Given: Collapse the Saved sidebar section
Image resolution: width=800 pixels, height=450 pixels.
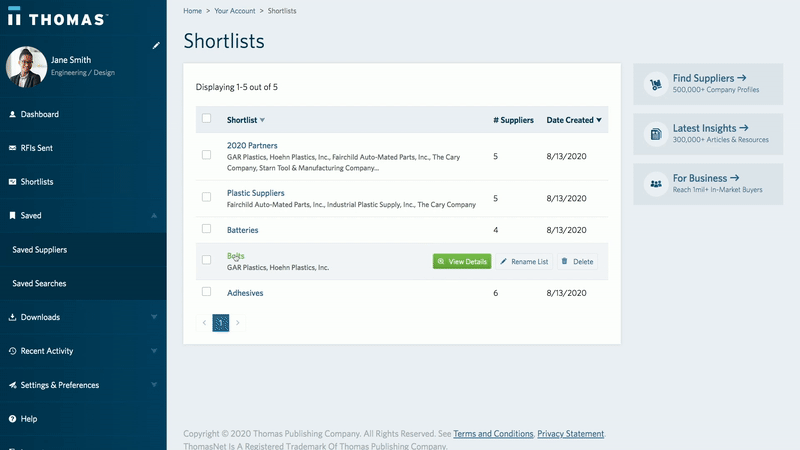Looking at the screenshot, I should (154, 215).
